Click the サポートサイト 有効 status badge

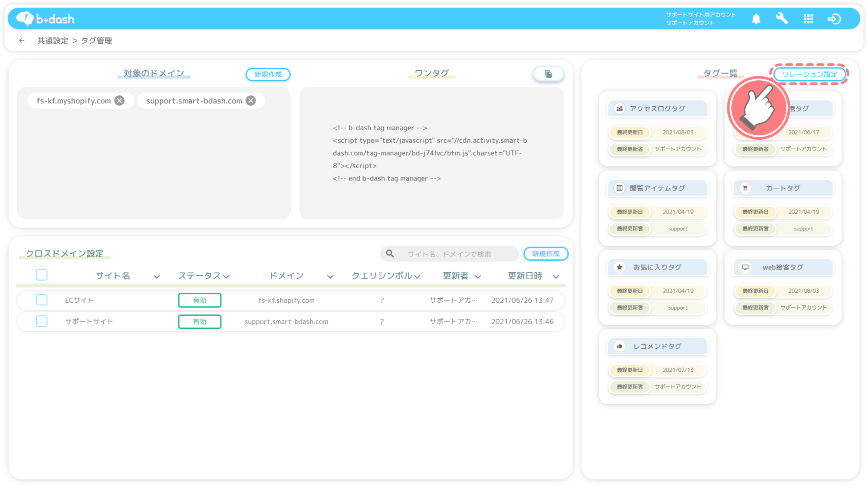200,321
